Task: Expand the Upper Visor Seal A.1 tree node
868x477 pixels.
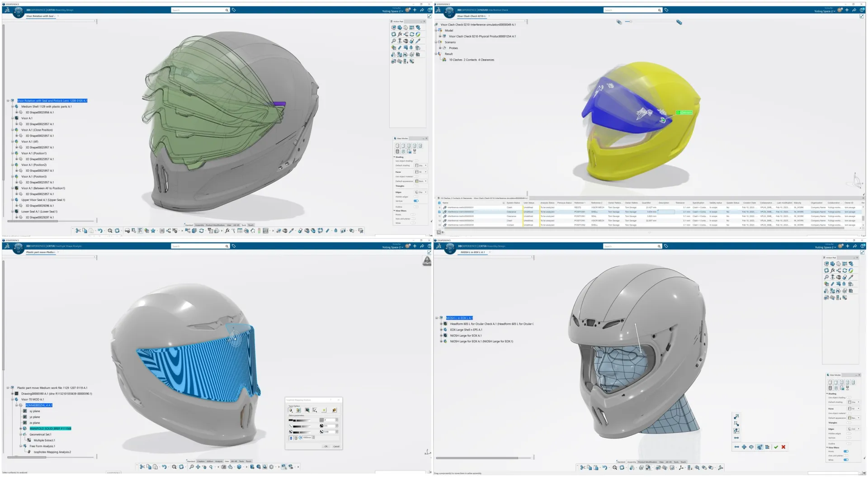Action: click(x=12, y=200)
